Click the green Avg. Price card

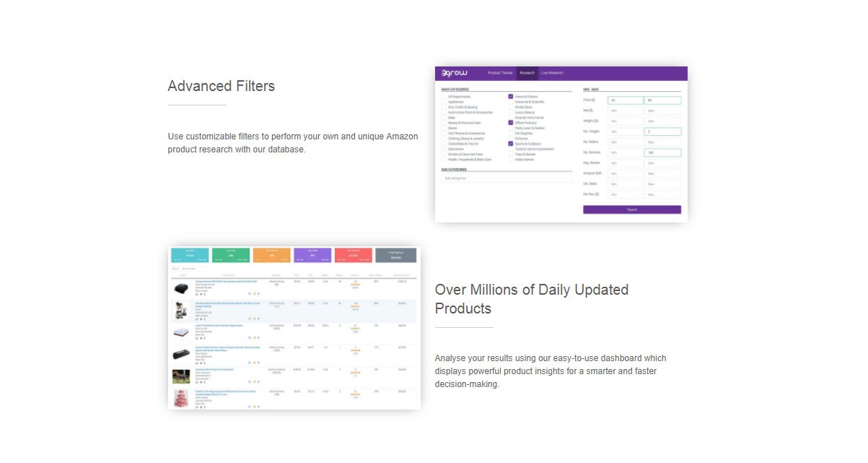pos(231,256)
